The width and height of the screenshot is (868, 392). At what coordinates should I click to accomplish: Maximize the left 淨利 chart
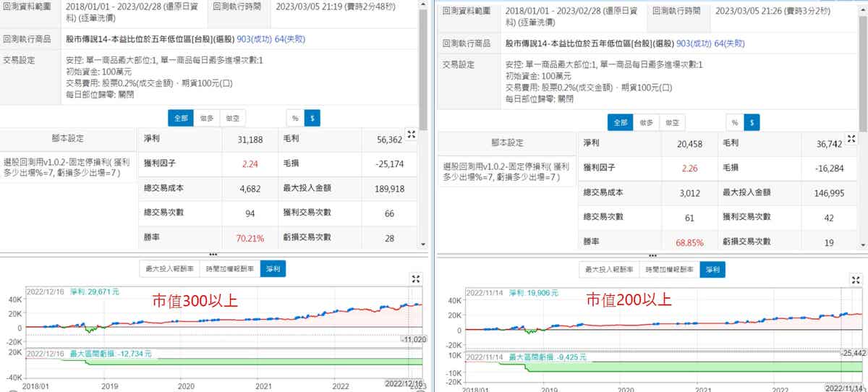[x=415, y=279]
